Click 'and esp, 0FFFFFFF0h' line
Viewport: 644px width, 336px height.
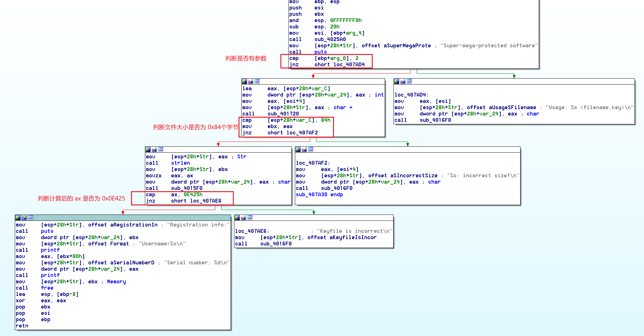click(325, 21)
